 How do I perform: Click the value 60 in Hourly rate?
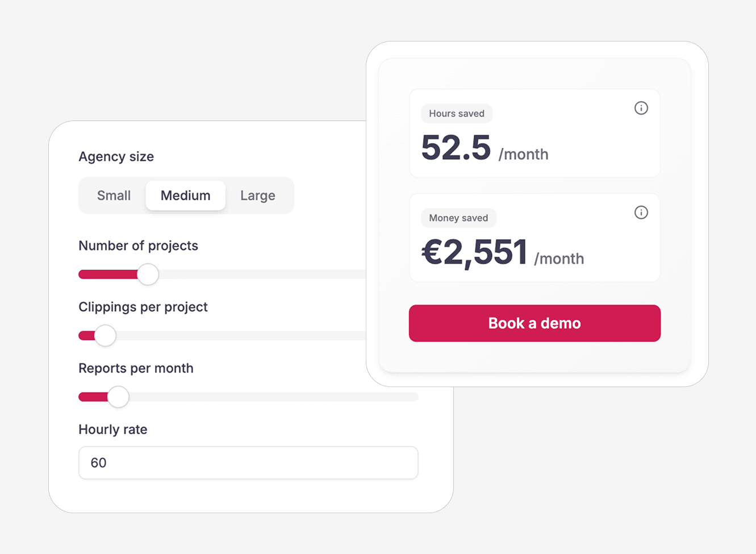(99, 463)
